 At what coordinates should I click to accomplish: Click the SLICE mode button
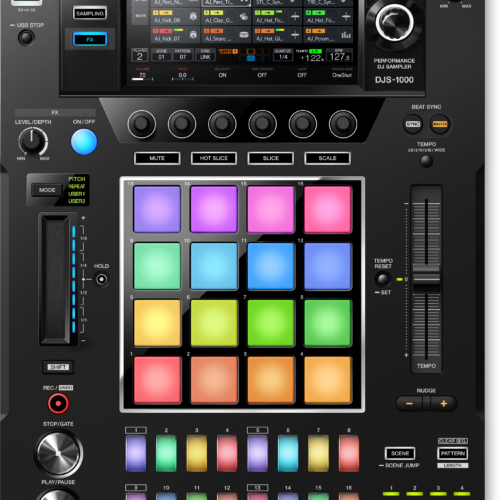(x=271, y=158)
